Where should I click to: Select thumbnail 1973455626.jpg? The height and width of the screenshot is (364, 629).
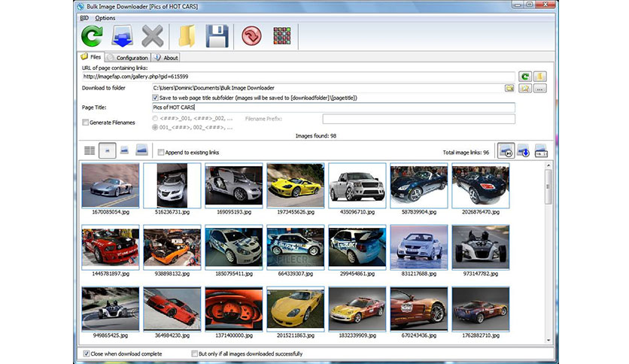click(296, 185)
